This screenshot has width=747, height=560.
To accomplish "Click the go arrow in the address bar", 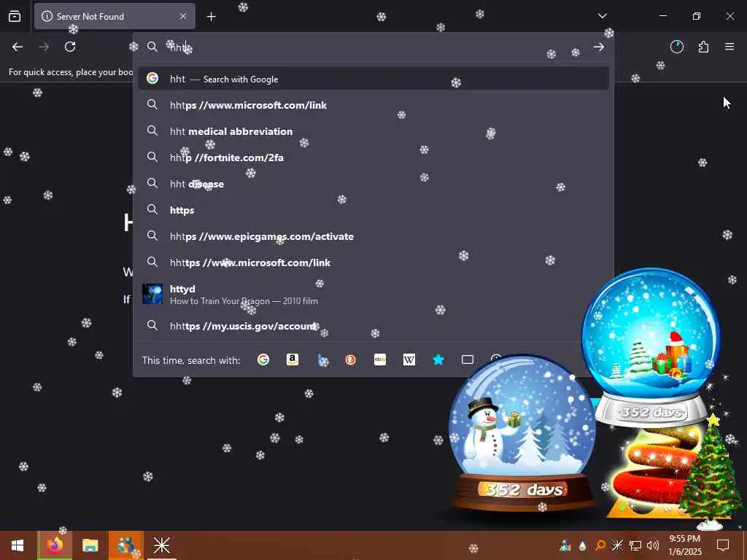I will tap(599, 47).
